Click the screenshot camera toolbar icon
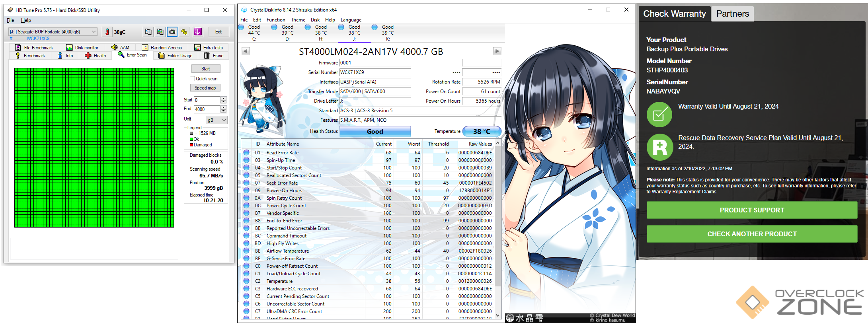 172,32
